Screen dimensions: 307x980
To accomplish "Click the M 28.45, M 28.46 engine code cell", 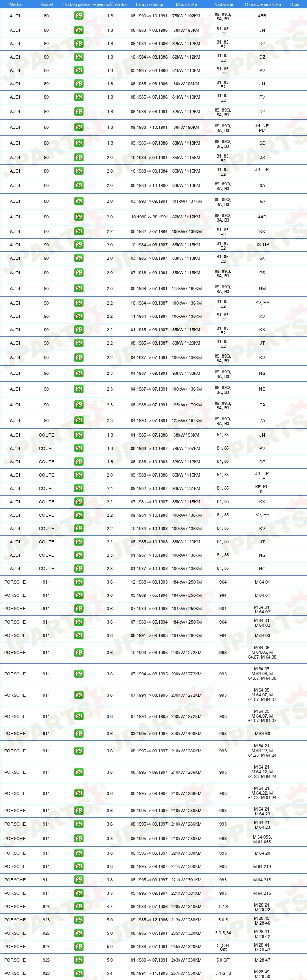I will tap(262, 921).
